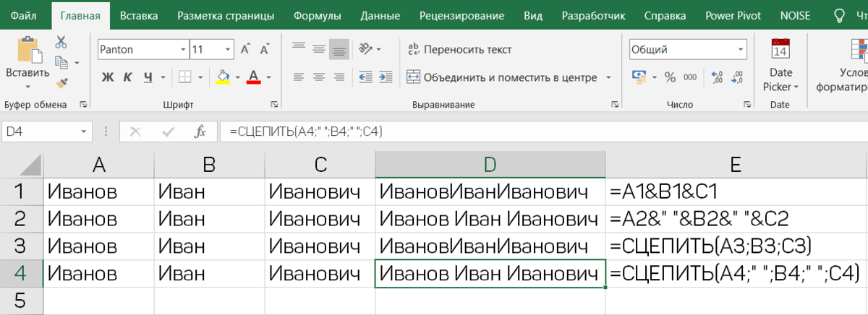Open the fill color dropdown arrow

pos(238,77)
